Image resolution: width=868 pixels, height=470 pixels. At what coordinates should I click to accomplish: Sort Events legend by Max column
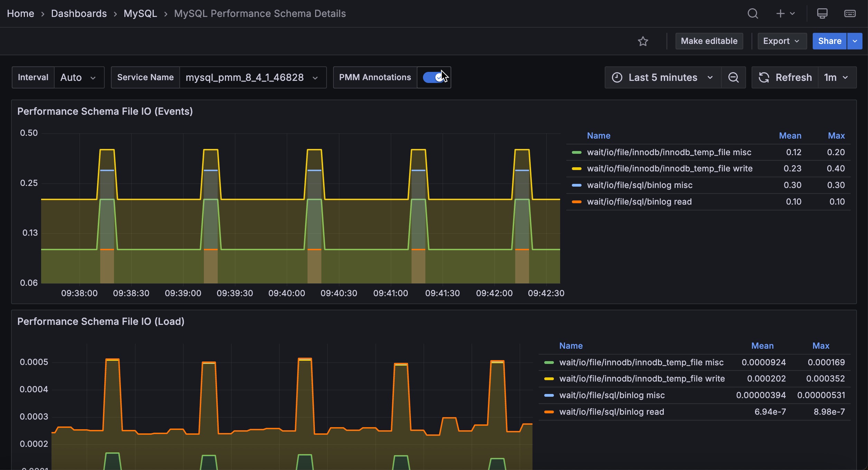point(836,136)
